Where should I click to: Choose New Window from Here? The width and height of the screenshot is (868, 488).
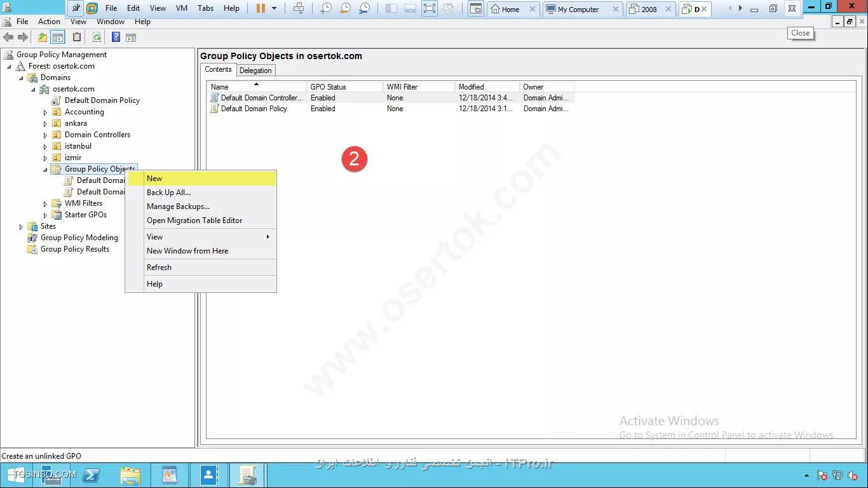pos(201,251)
